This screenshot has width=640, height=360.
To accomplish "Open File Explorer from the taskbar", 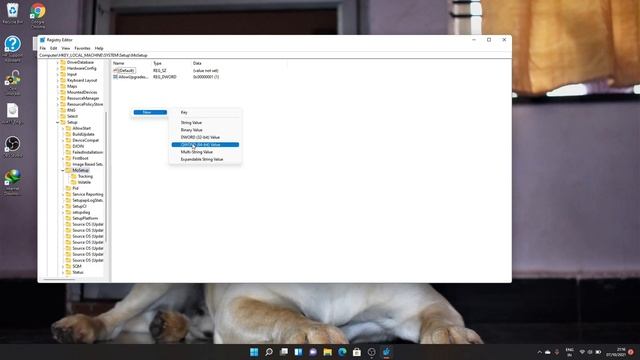I will pos(327,352).
